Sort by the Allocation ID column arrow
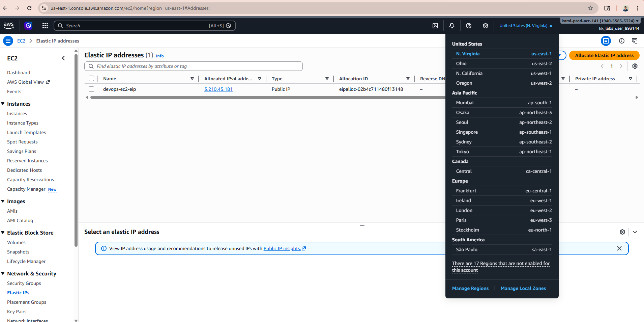644x322 pixels. 408,79
